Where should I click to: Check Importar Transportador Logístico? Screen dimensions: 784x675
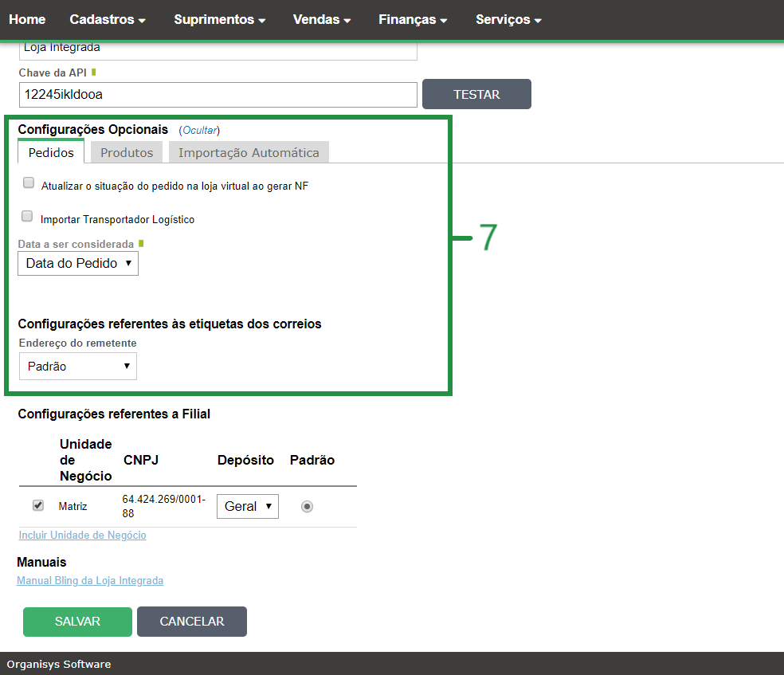pyautogui.click(x=28, y=217)
